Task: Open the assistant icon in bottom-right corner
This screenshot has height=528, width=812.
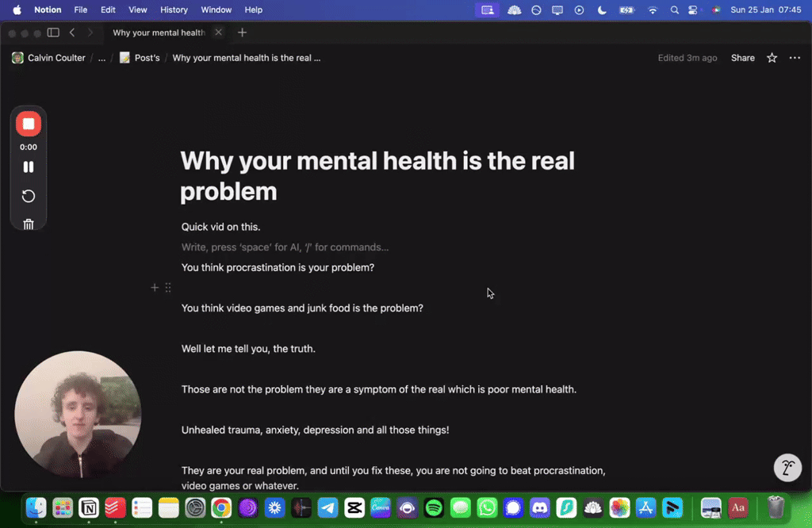Action: click(787, 468)
